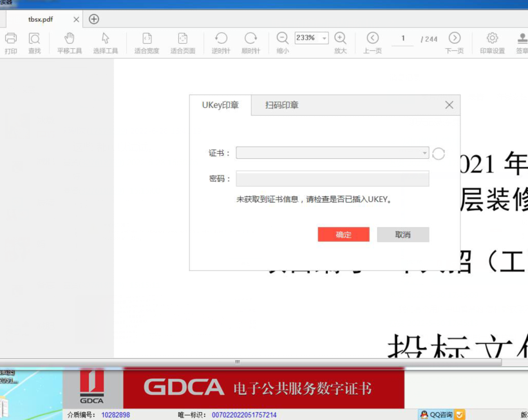Activate the selection arrow tool (选择工具)

pyautogui.click(x=106, y=39)
